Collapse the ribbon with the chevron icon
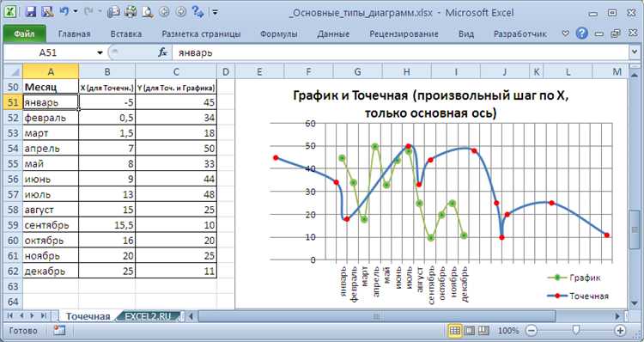The image size is (644, 342). [566, 34]
